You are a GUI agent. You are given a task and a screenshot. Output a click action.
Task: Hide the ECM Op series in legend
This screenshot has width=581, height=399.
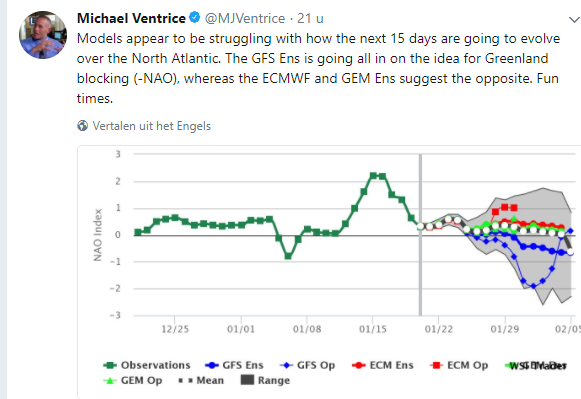[459, 365]
